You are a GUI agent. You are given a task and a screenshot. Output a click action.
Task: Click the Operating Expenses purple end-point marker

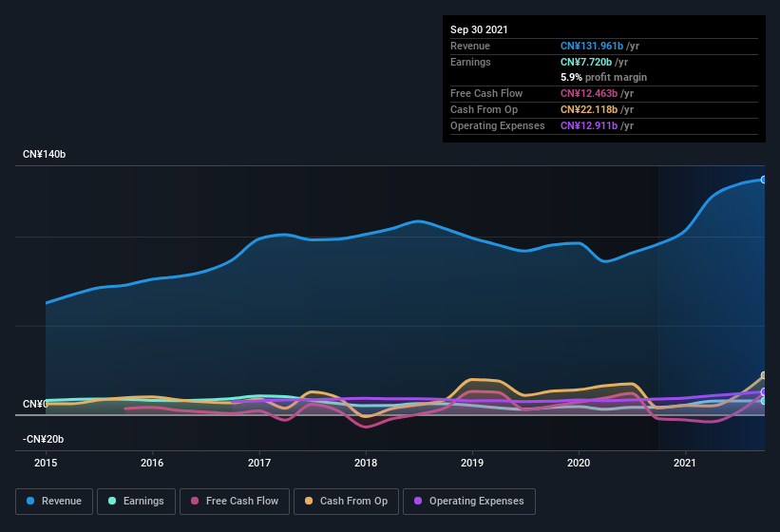[764, 391]
